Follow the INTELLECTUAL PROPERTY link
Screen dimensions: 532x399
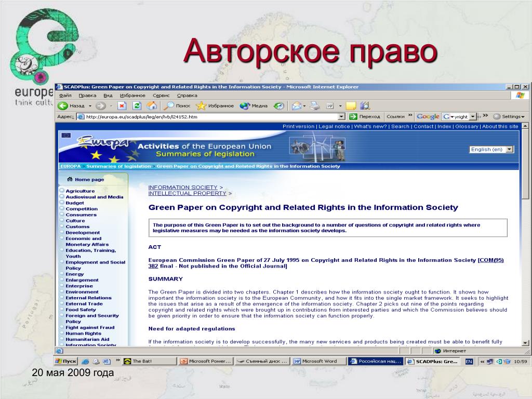coord(187,193)
